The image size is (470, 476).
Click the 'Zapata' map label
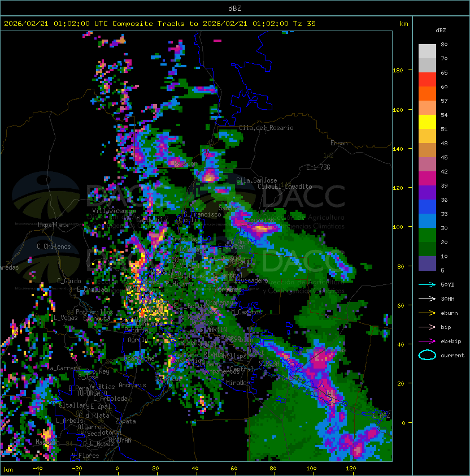125,421
